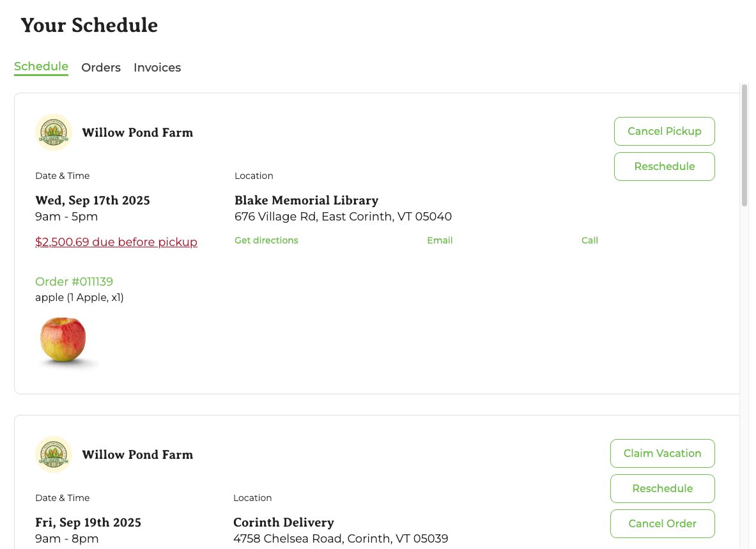Click the Blake Memorial Library location name
Screen dimensions: 756x549
click(307, 200)
